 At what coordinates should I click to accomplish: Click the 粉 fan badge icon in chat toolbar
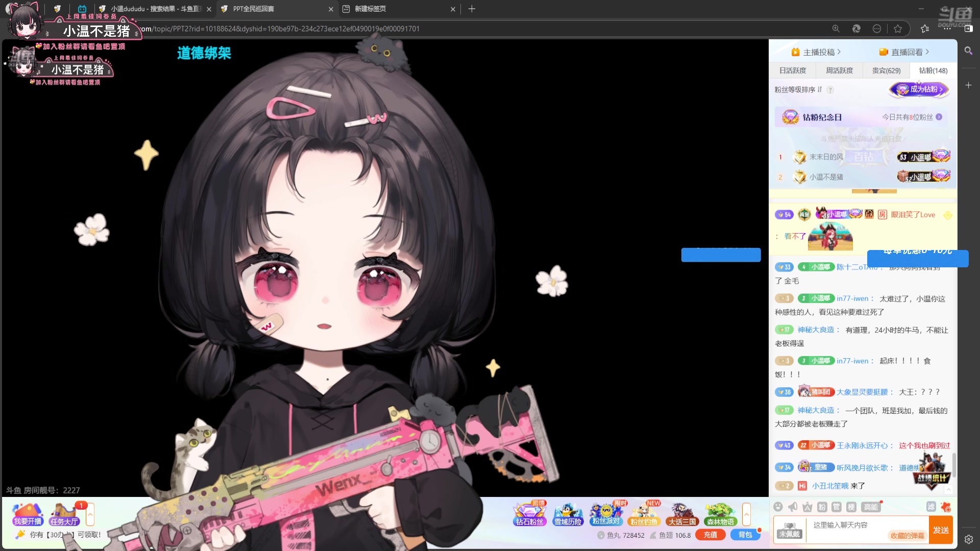tap(822, 507)
